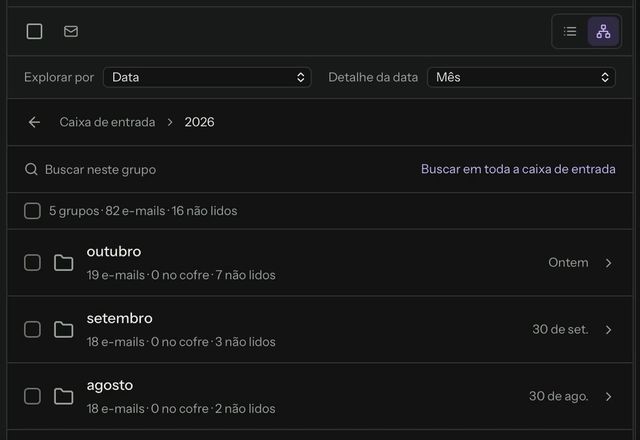
Task: Click the Ontem date label
Action: (x=568, y=262)
